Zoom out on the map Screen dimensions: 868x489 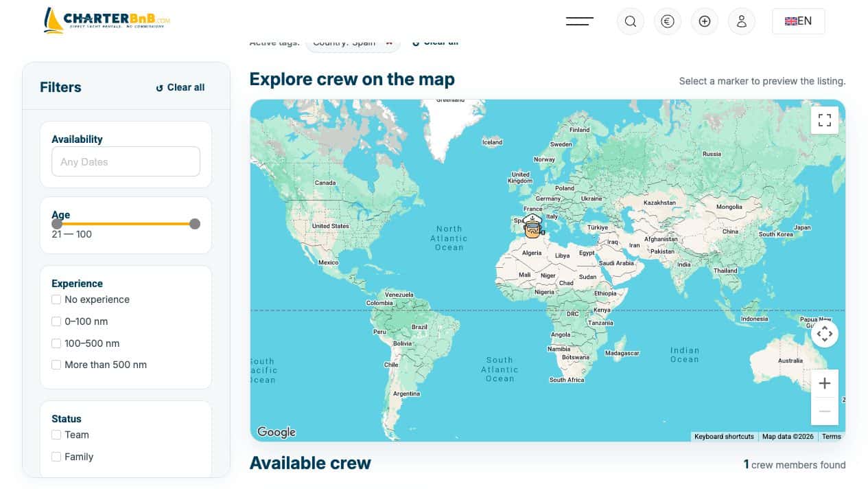pyautogui.click(x=825, y=411)
